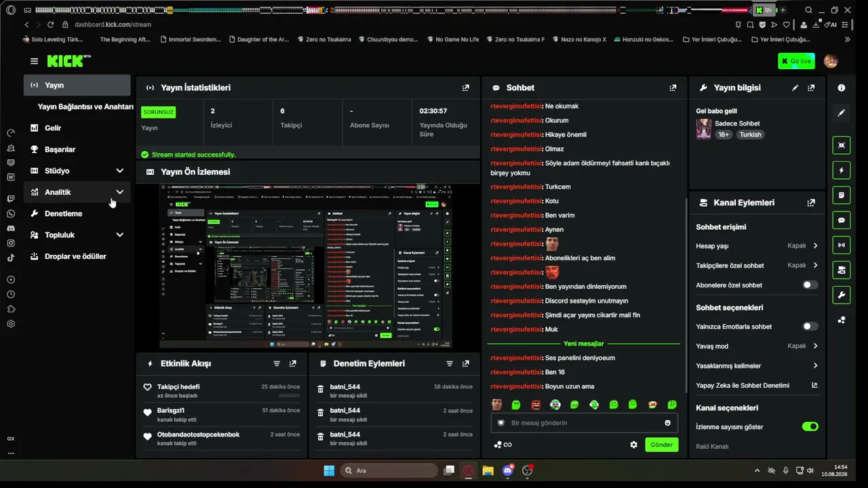Open the filter icon in Etkinlik Akışı
Viewport: 868px width, 488px height.
pos(277,363)
